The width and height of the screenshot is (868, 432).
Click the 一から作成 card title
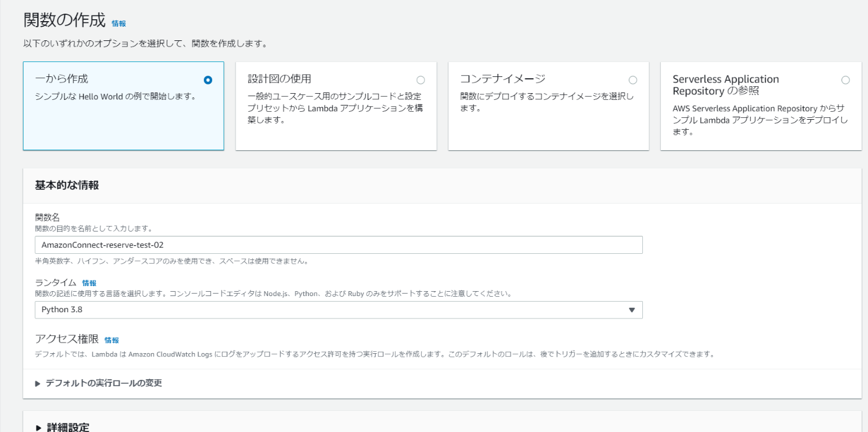[61, 79]
